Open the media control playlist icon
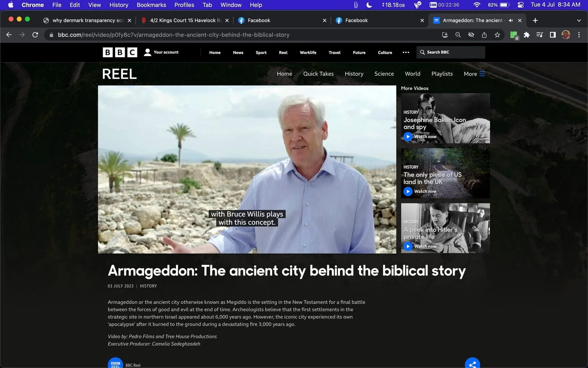Viewport: 588px width, 368px height. pyautogui.click(x=540, y=35)
